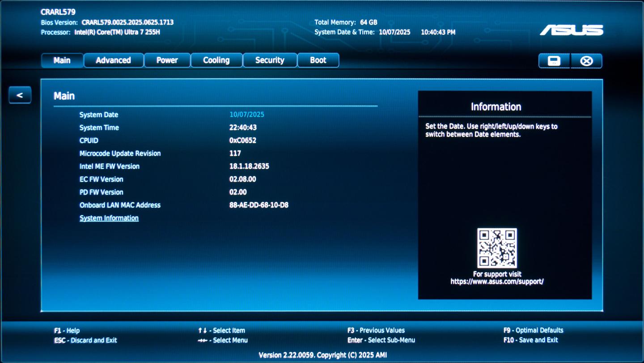Click the PD firmware value 02.00
Viewport: 644px width, 363px height.
pos(238,192)
